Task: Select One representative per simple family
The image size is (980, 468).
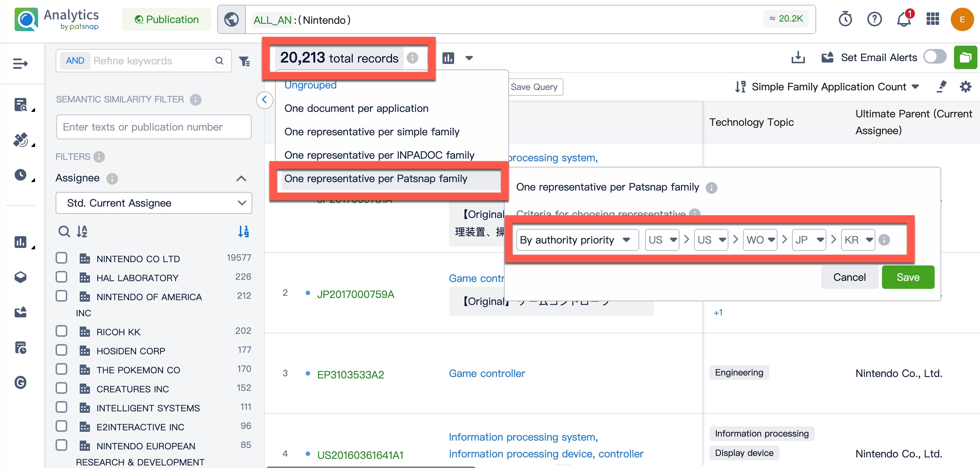Action: [372, 132]
